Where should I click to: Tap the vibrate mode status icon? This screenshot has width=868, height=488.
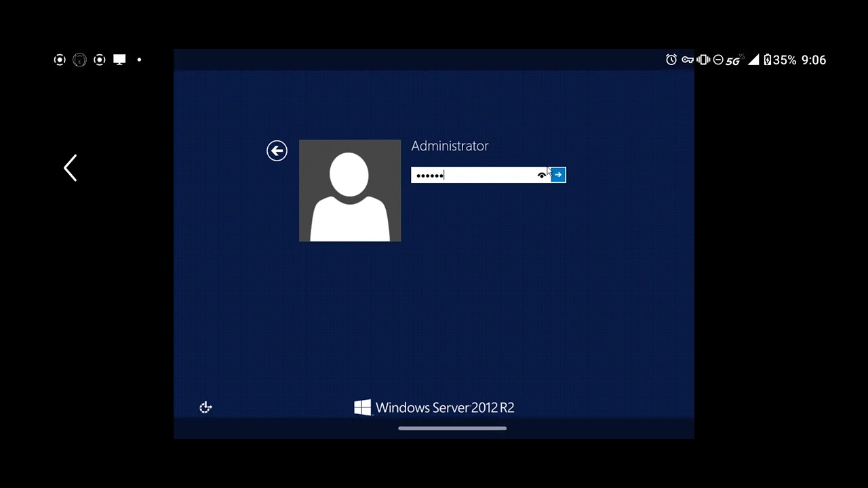(703, 60)
